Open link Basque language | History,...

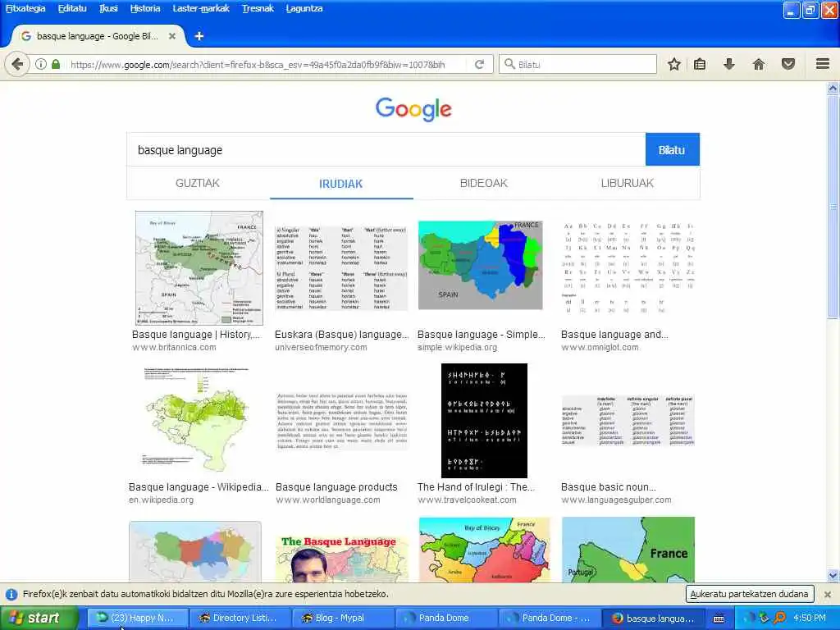click(196, 335)
